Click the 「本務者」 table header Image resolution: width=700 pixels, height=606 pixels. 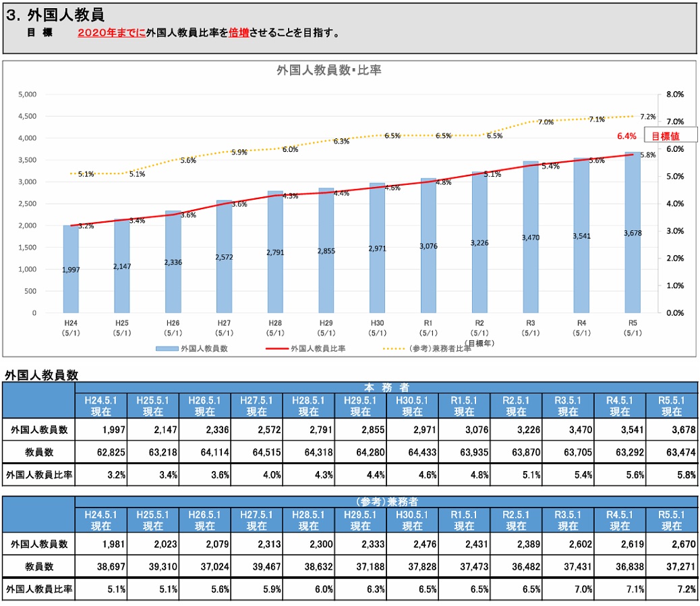pos(386,387)
